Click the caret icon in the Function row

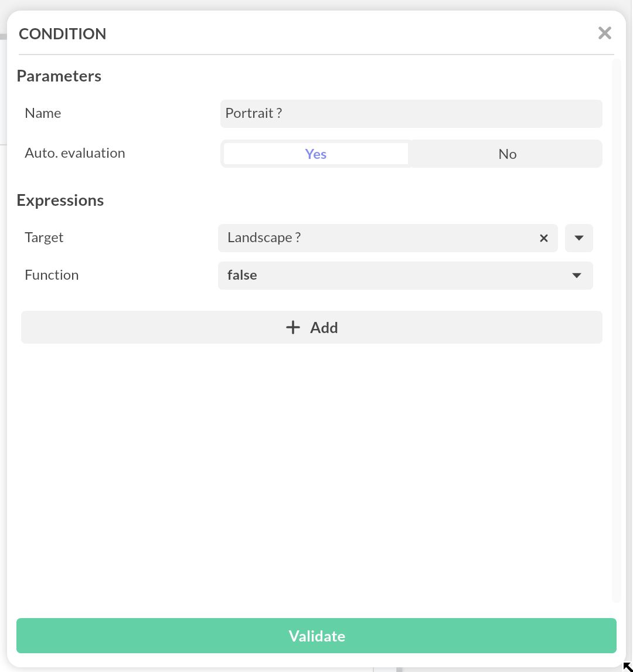576,276
